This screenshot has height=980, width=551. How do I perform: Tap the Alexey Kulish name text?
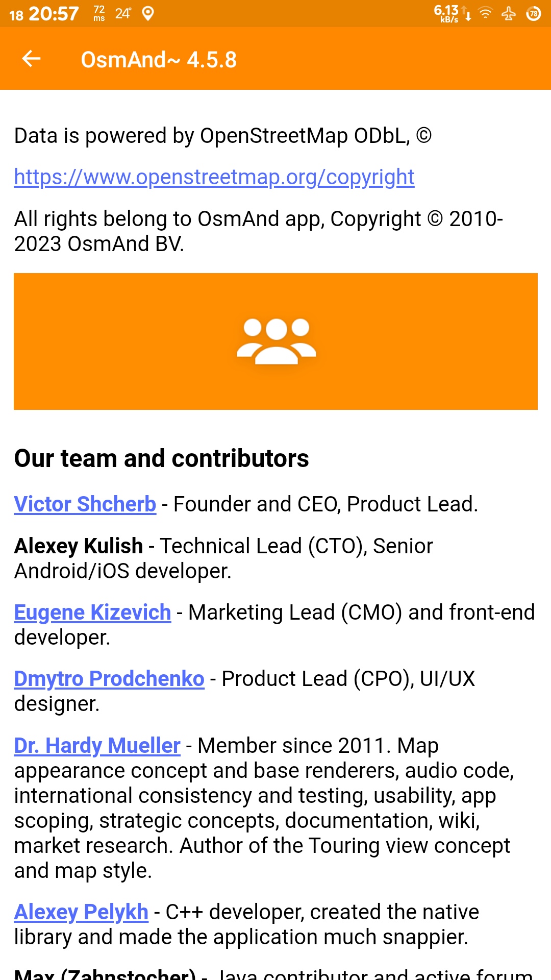pyautogui.click(x=79, y=546)
